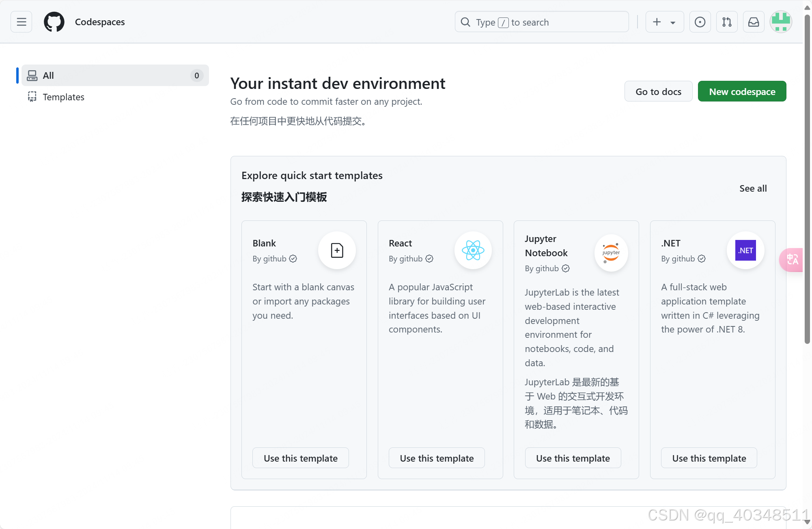The height and width of the screenshot is (529, 812).
Task: Click the Your instant dev environment heading
Action: click(x=338, y=83)
